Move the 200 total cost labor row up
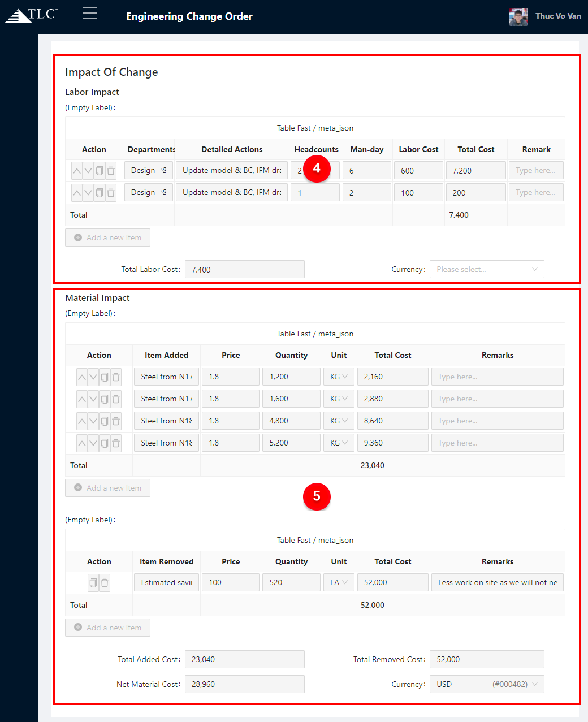Image resolution: width=588 pixels, height=722 pixels. (77, 193)
